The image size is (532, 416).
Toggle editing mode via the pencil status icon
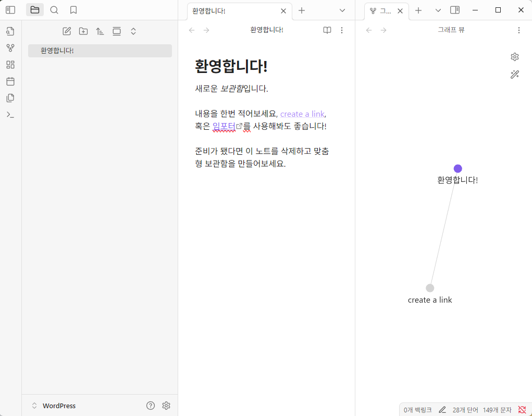coord(442,410)
